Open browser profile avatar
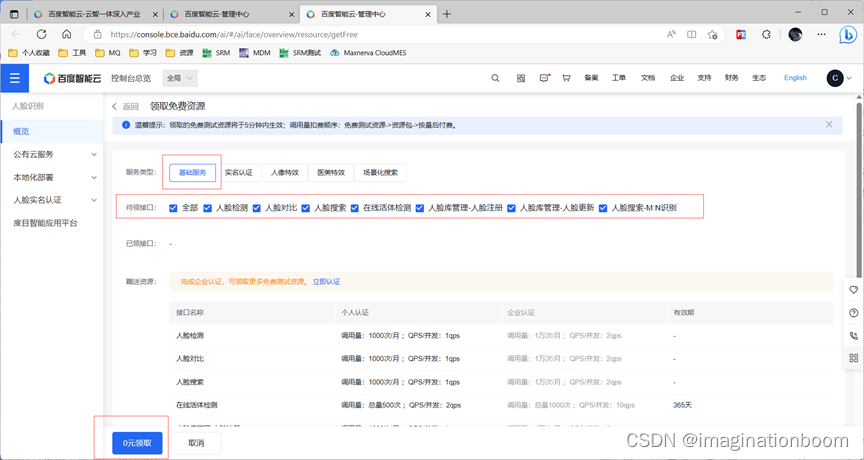864x460 pixels. pyautogui.click(x=795, y=34)
